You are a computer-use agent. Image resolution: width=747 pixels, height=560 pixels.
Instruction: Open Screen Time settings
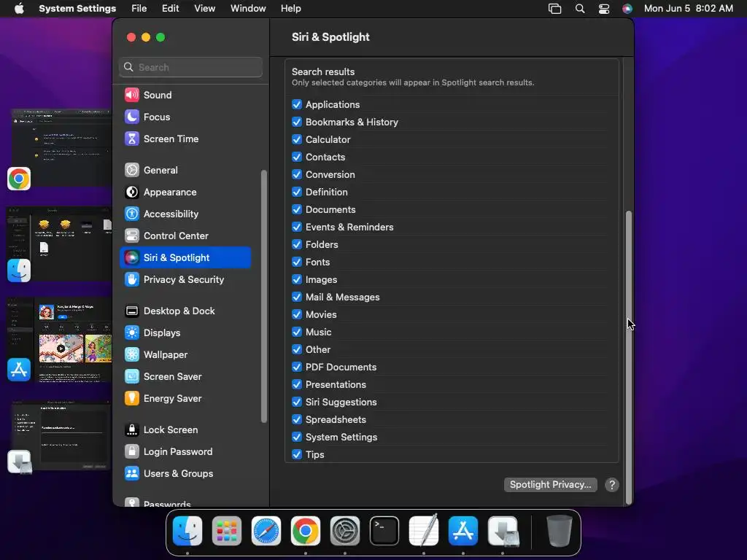(185, 139)
